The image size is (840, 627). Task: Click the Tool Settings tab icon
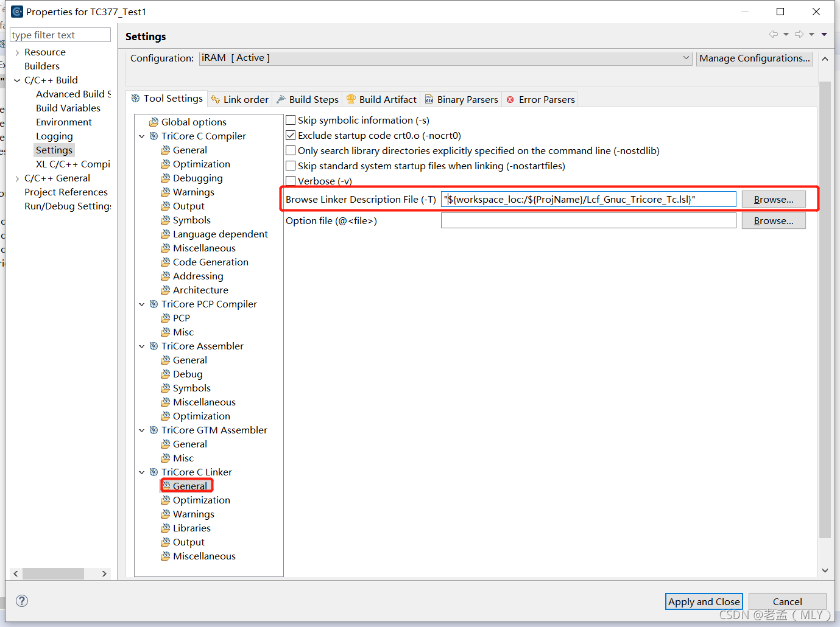click(x=136, y=98)
